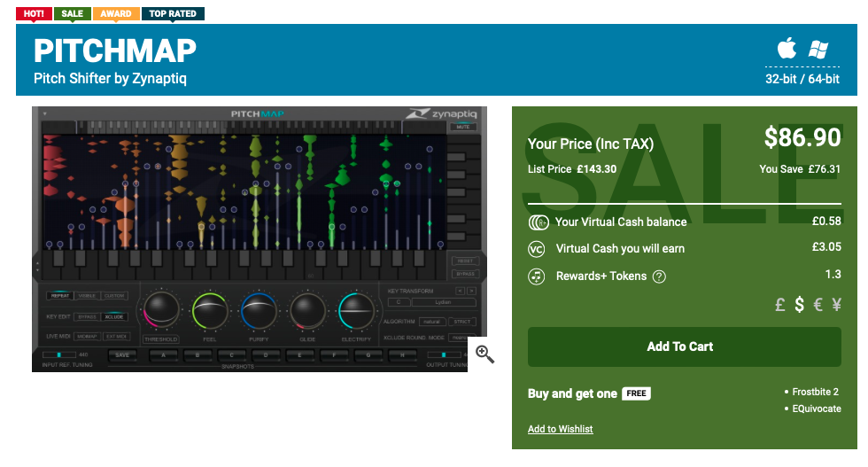The height and width of the screenshot is (467, 868).
Task: Open the EQuivocate free product link
Action: [817, 409]
